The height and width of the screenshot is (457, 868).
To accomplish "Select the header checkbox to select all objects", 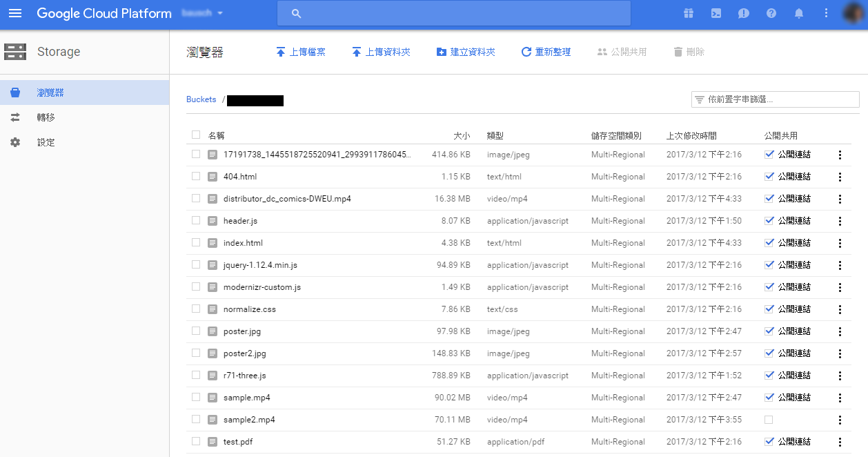I will point(195,135).
